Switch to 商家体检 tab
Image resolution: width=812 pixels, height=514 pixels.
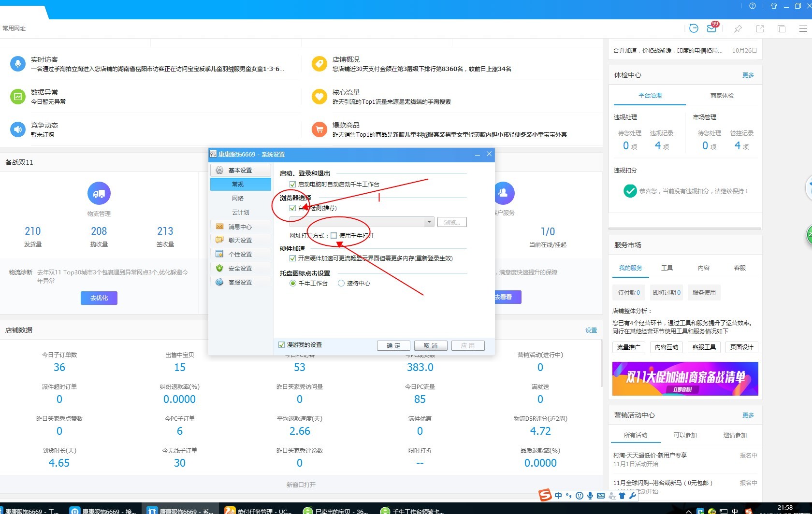coord(722,96)
